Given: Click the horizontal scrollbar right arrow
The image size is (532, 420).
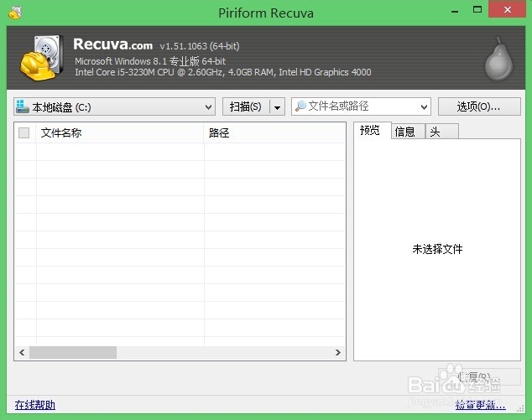Looking at the screenshot, I should coord(338,353).
